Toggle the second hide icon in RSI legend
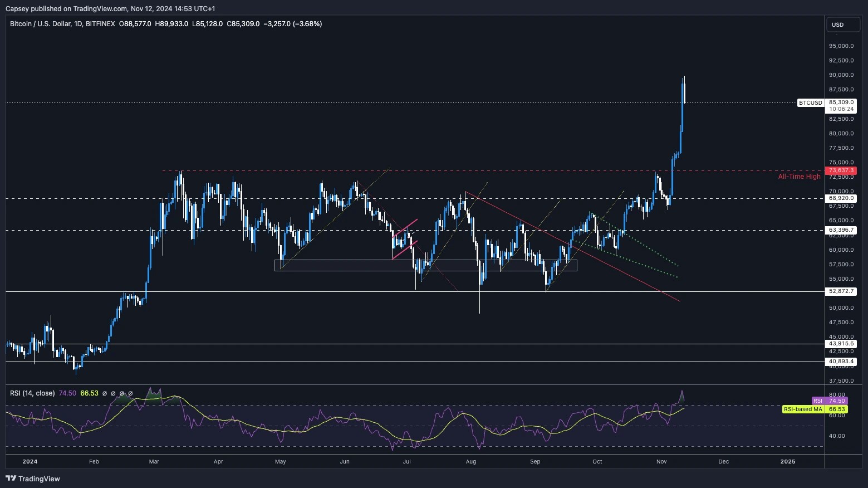Image resolution: width=868 pixels, height=488 pixels. [x=113, y=394]
